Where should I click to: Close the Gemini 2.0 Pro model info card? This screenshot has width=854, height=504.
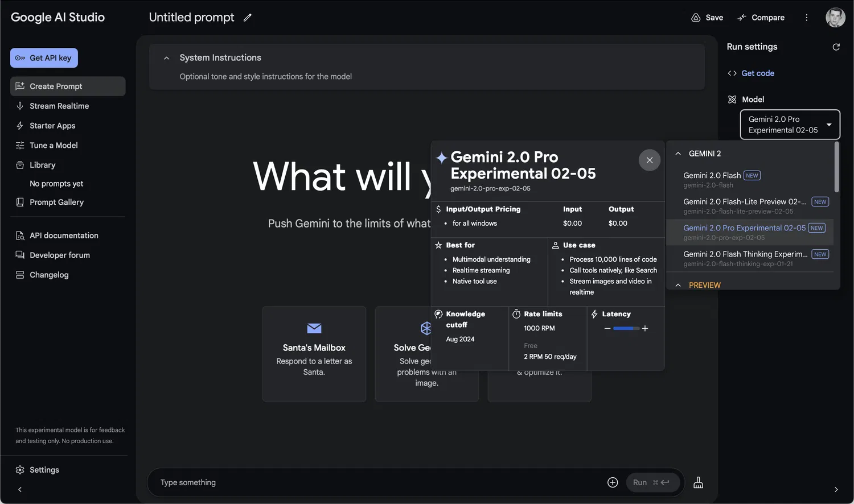click(650, 160)
